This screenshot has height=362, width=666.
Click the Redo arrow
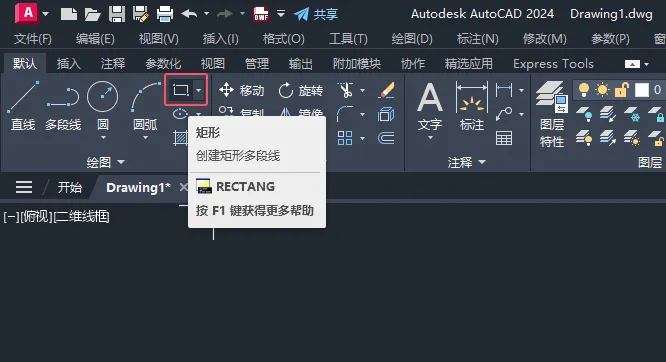pos(225,14)
